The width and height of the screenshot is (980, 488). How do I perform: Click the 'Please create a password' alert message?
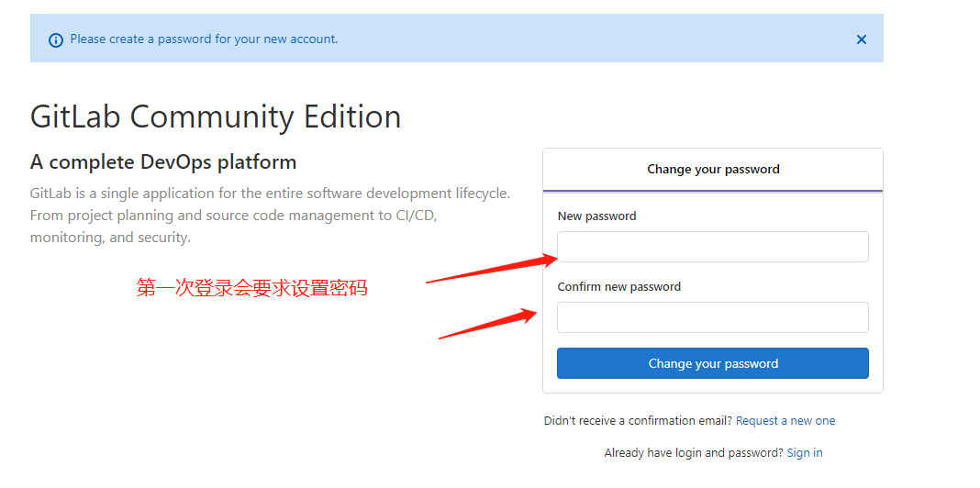point(204,39)
